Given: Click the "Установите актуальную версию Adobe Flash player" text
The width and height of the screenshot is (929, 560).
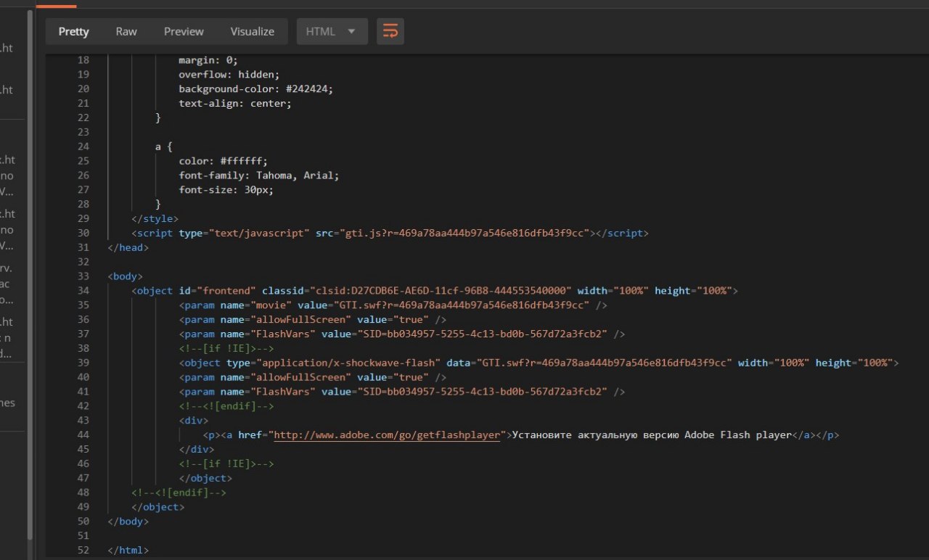Looking at the screenshot, I should [652, 435].
